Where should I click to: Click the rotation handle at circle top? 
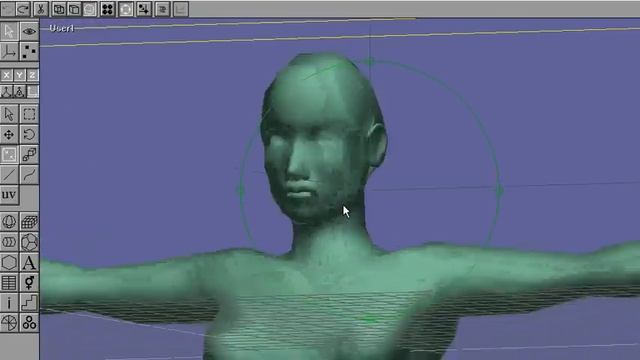point(370,62)
